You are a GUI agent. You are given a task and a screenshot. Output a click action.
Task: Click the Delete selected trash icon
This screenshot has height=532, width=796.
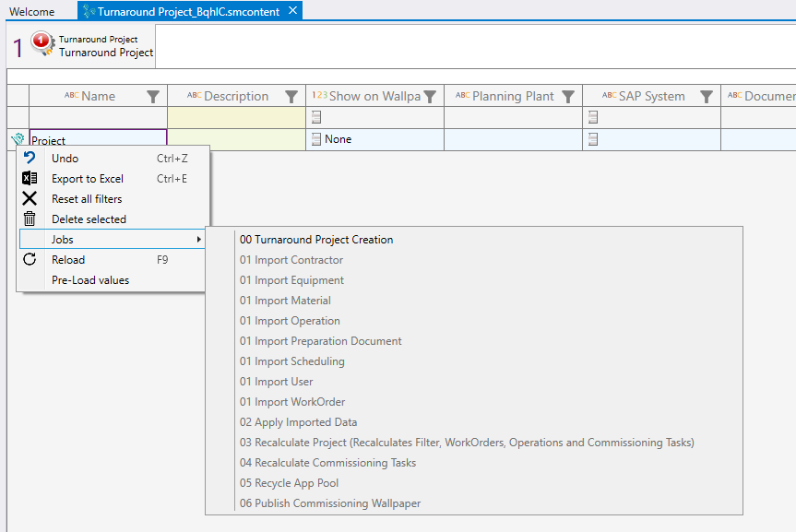[x=30, y=219]
